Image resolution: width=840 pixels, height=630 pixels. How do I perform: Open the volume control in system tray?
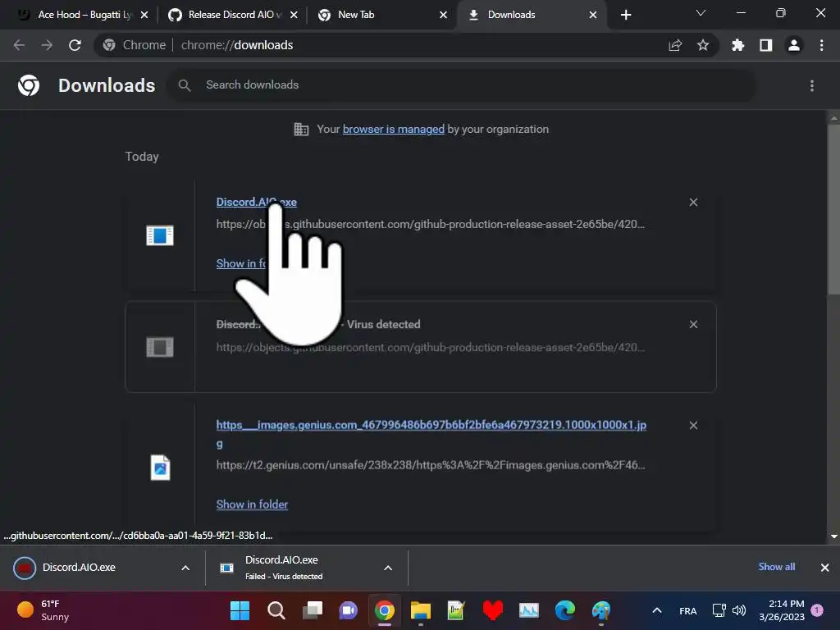click(x=739, y=610)
